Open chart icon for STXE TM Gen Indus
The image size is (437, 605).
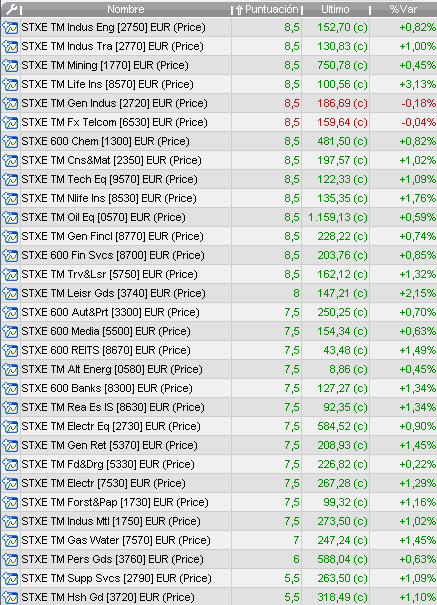(x=10, y=103)
